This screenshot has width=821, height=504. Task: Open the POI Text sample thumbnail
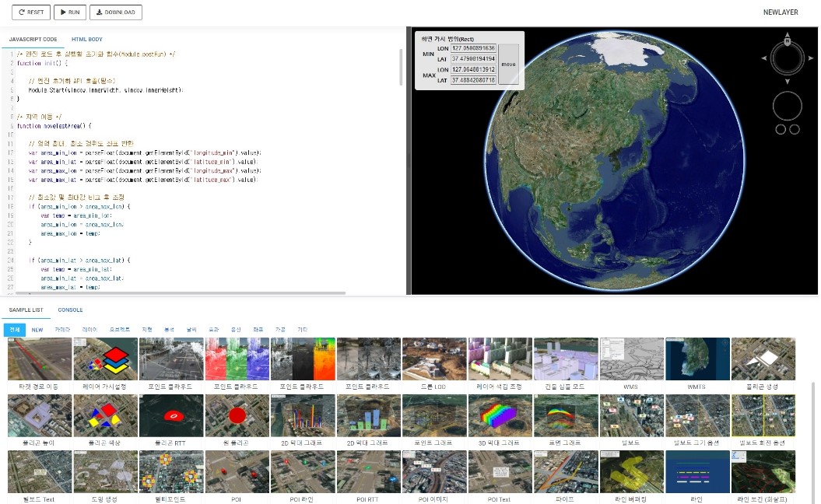tap(500, 472)
